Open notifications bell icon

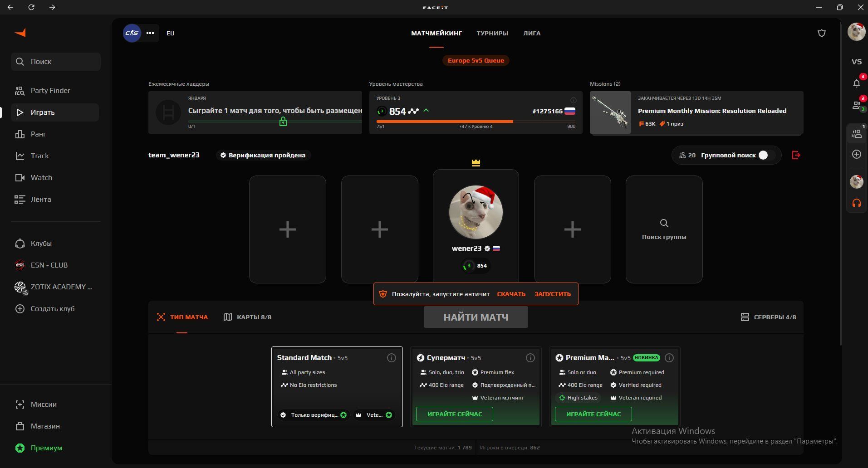(856, 83)
